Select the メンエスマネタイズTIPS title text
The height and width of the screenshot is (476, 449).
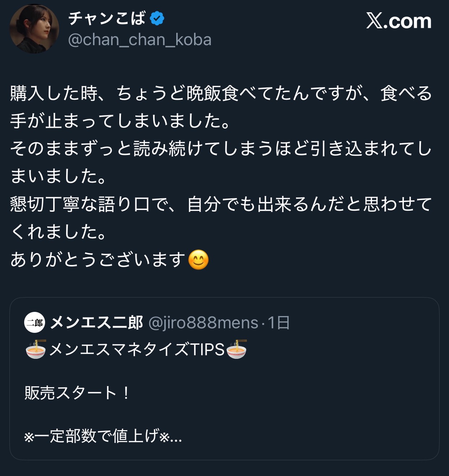137,350
